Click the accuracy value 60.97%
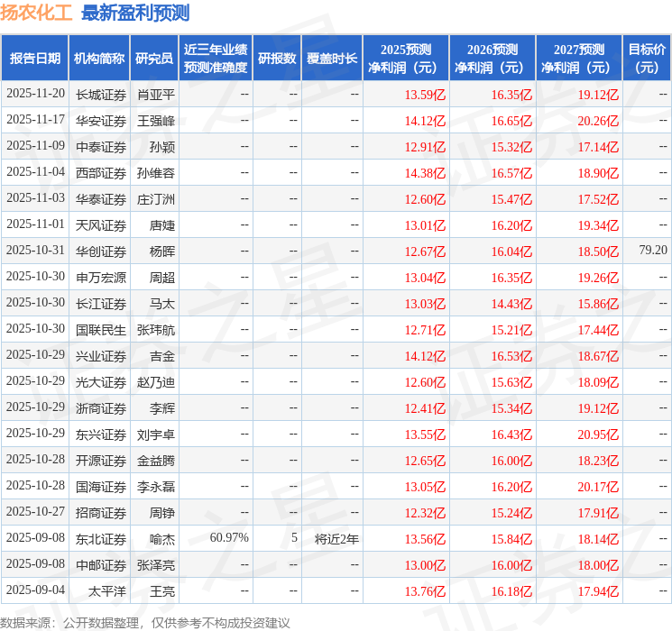The height and width of the screenshot is (631, 672). [x=229, y=537]
